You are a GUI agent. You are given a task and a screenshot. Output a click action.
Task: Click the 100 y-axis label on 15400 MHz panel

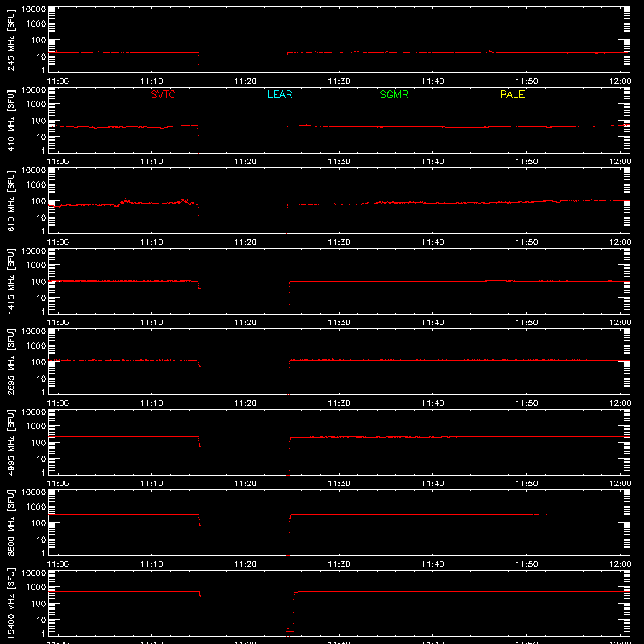[x=39, y=603]
